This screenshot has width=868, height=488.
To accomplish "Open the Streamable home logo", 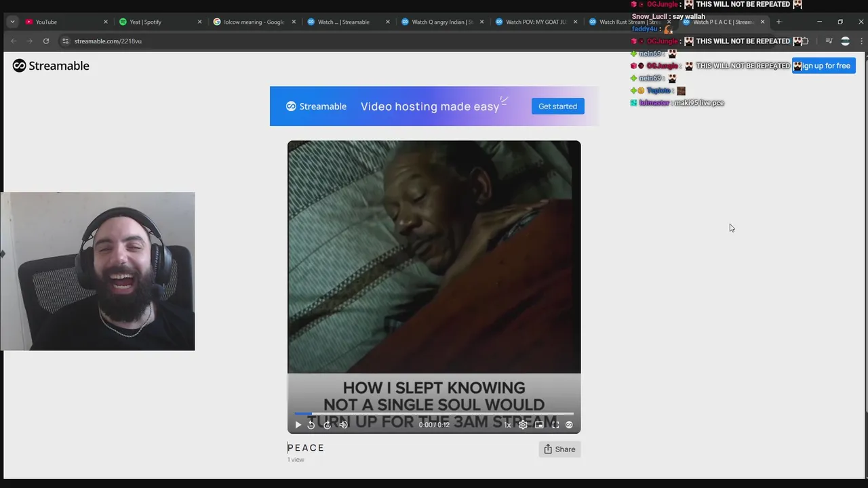I will 51,66.
